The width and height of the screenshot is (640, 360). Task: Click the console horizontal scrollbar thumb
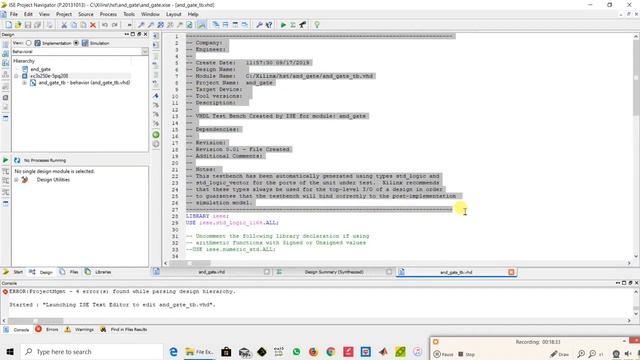point(36,321)
